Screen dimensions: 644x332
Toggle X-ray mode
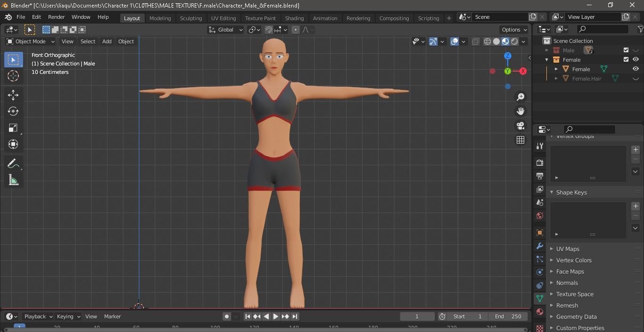(475, 41)
